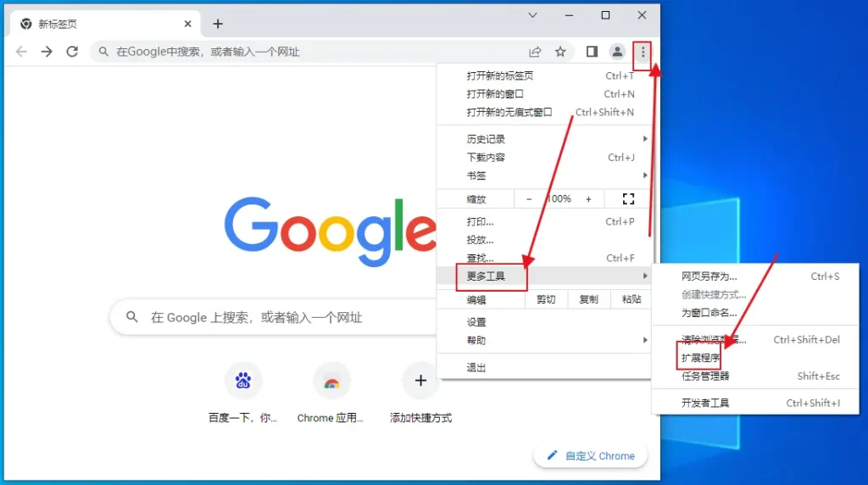Click the share page icon in address bar

pos(535,52)
